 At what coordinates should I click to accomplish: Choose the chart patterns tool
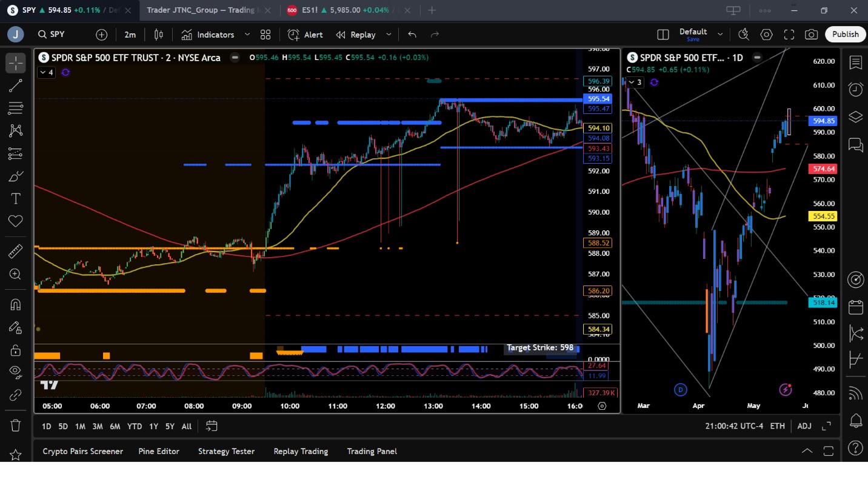coord(16,130)
